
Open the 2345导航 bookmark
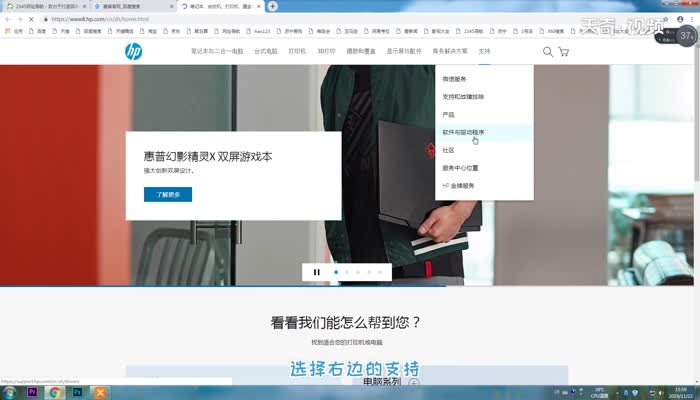pos(470,31)
